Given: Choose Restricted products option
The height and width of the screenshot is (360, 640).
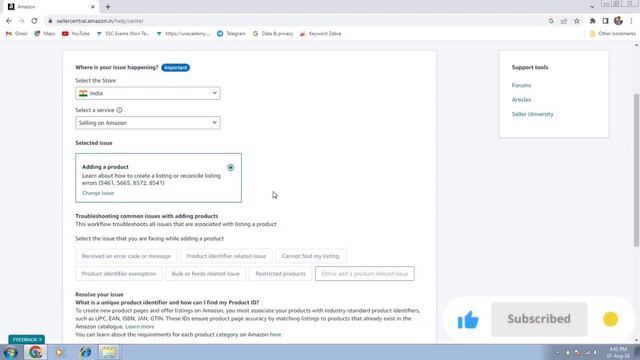Looking at the screenshot, I should 280,274.
